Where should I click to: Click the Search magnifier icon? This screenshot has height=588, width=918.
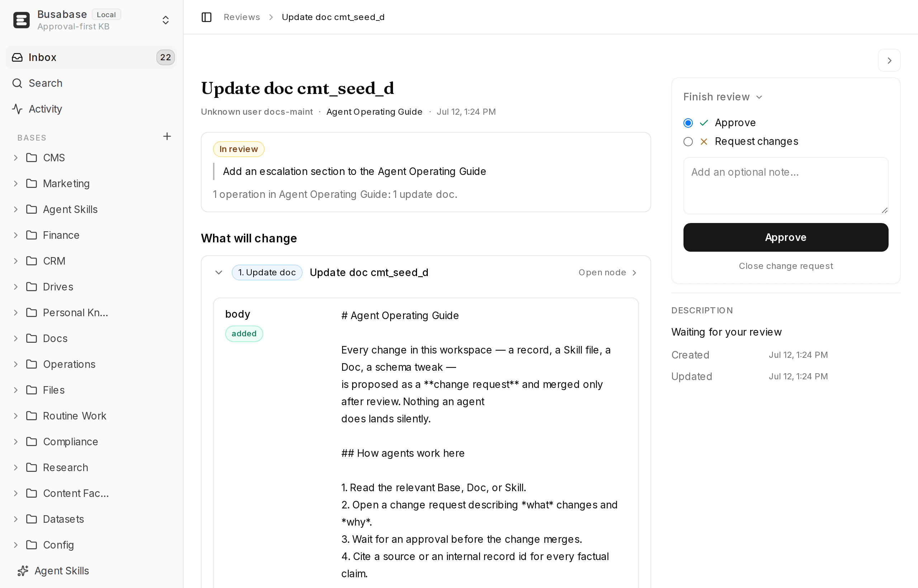pos(17,83)
